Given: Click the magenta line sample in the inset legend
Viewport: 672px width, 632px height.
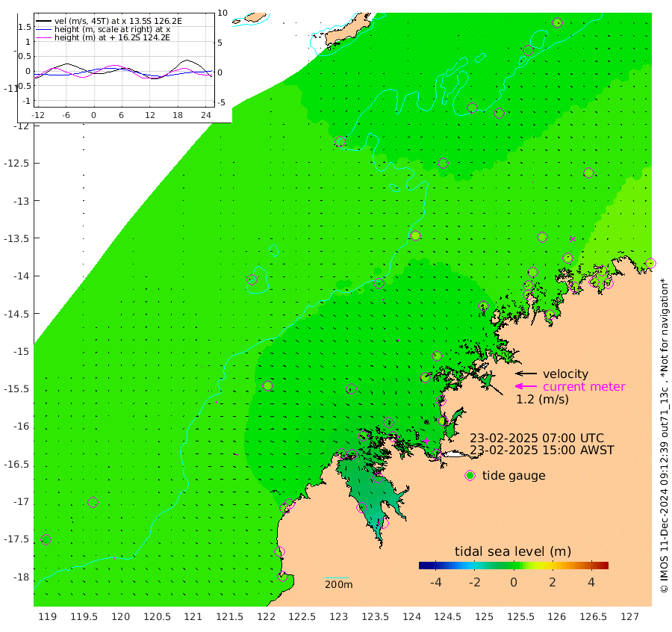Looking at the screenshot, I should 44,38.
